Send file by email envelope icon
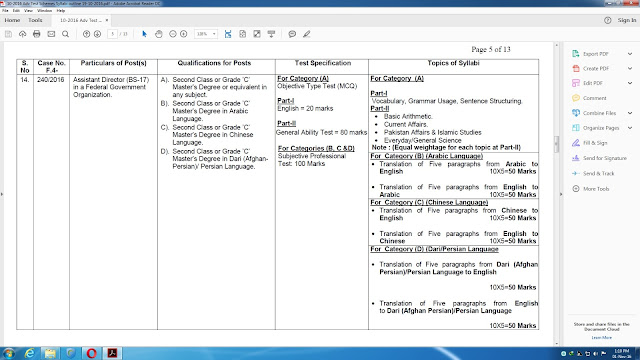Image resolution: width=640 pixels, height=360 pixels. click(51, 34)
